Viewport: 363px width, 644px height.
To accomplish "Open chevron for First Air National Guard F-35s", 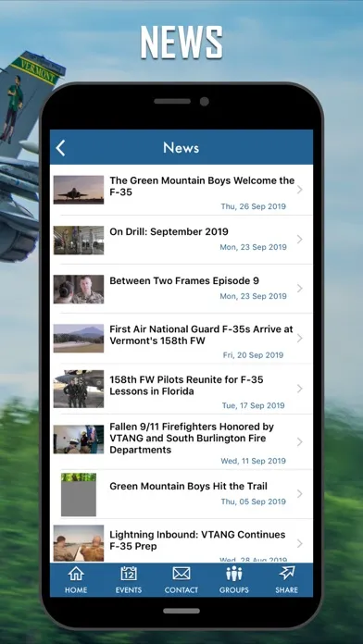I will [x=300, y=338].
